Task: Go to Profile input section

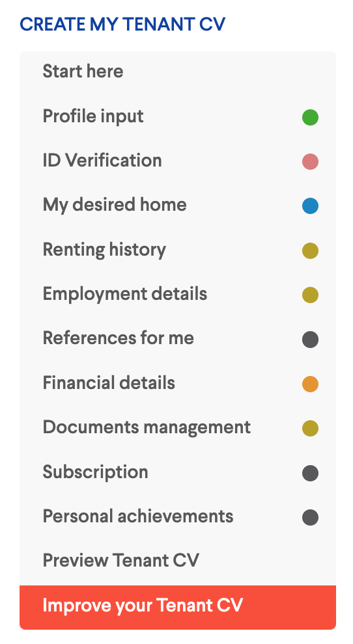Action: coord(178,116)
